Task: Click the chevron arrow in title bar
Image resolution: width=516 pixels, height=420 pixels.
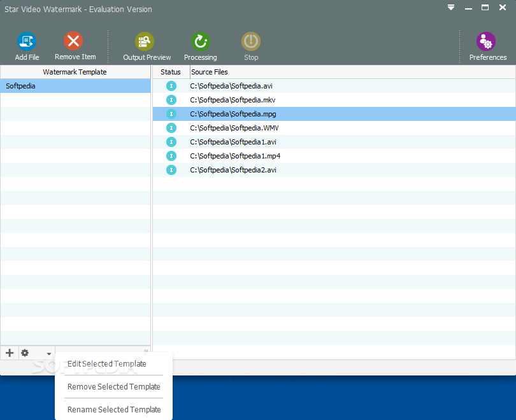Action: point(451,8)
